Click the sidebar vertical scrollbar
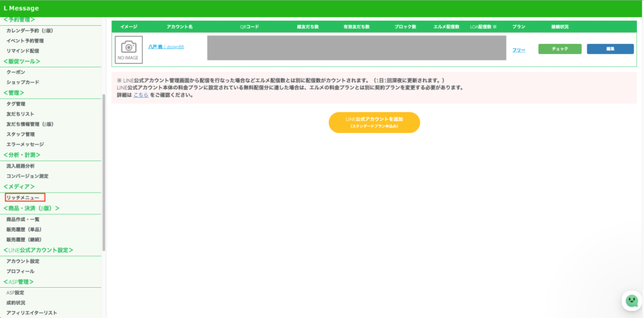Image resolution: width=644 pixels, height=318 pixels. click(104, 170)
